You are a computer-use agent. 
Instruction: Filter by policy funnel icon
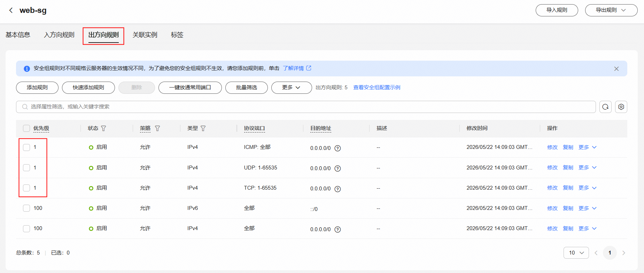tap(157, 128)
